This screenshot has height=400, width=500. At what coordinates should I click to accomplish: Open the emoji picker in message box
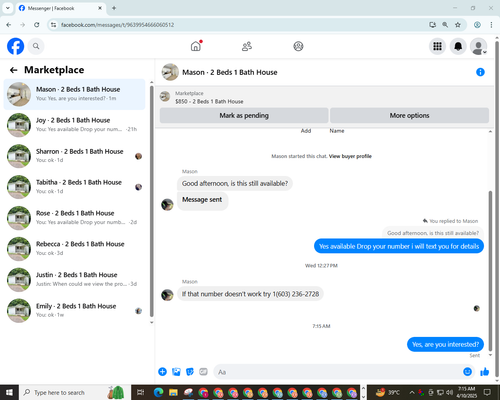pos(467,372)
